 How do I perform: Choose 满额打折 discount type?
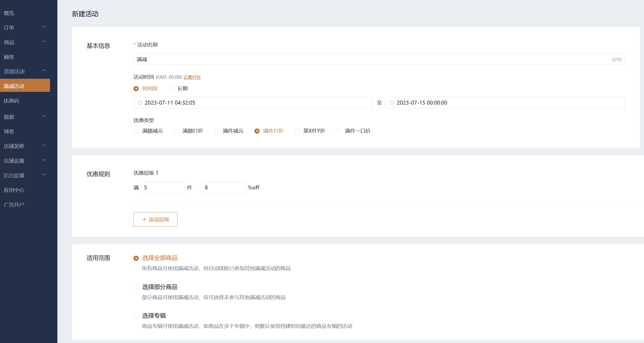coord(176,131)
